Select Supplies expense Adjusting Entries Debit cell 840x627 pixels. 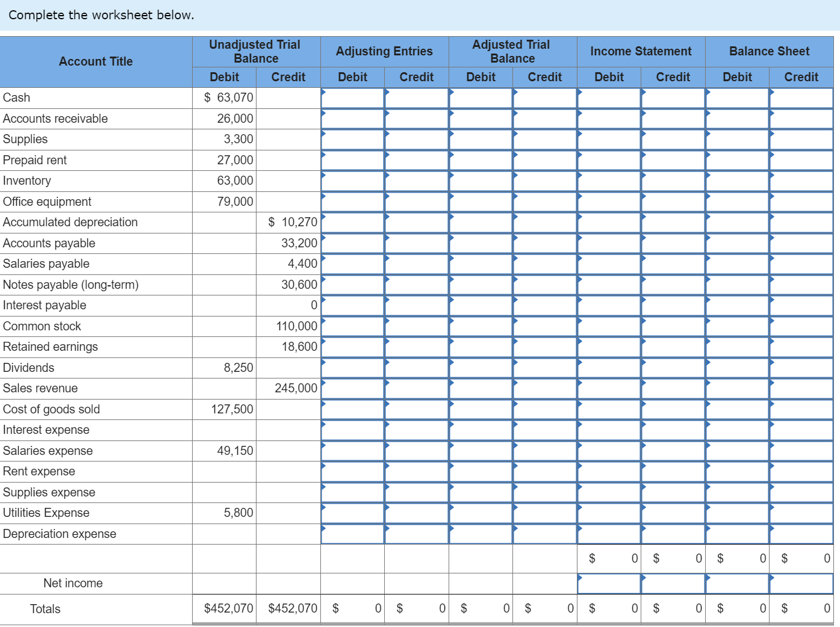click(352, 492)
